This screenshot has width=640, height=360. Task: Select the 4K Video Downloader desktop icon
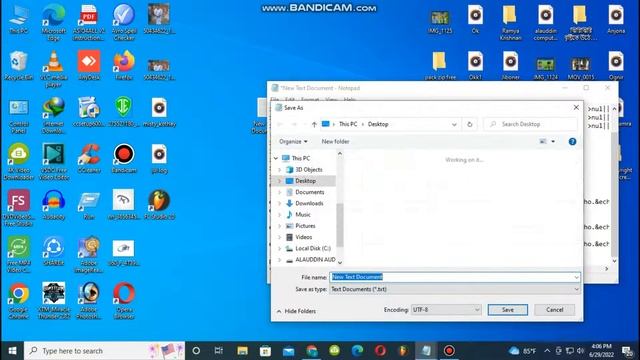click(x=18, y=162)
